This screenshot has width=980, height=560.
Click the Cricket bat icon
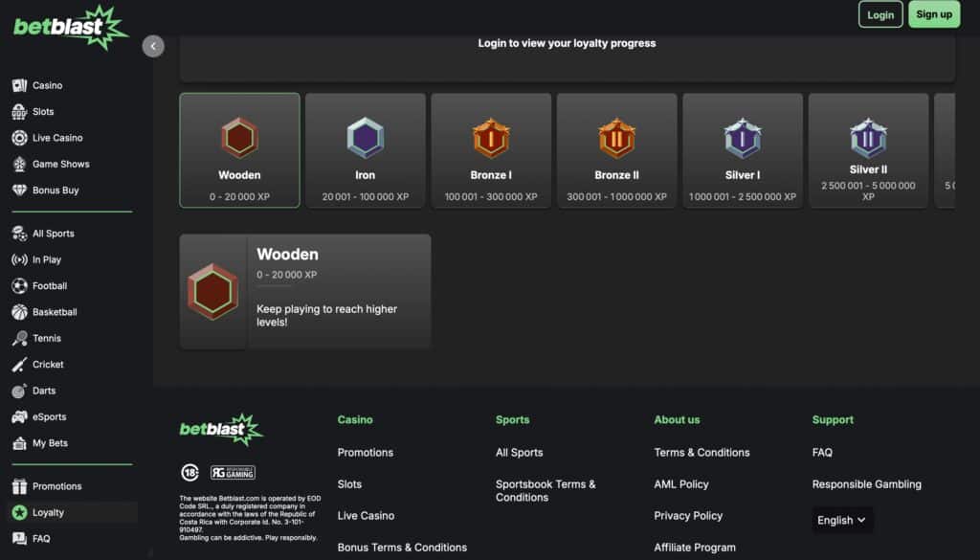click(x=19, y=365)
